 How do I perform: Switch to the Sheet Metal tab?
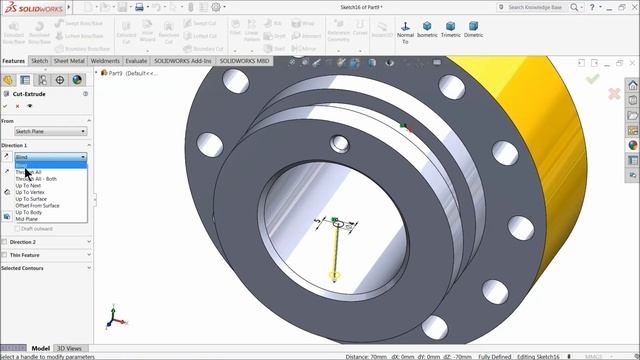click(x=69, y=61)
